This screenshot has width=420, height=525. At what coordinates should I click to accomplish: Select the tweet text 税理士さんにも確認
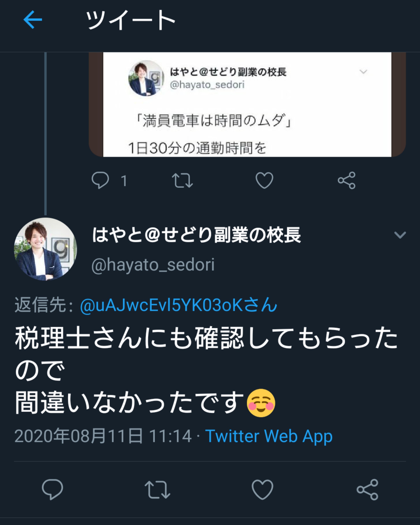tap(129, 338)
